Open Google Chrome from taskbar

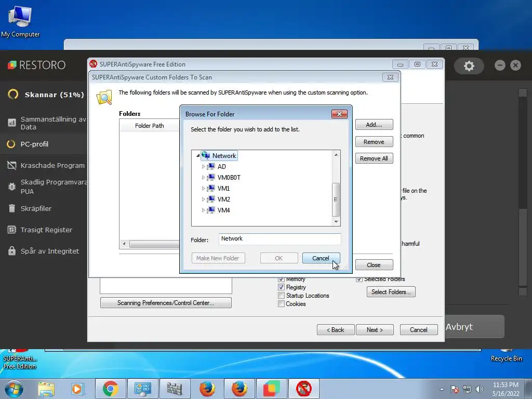pos(110,389)
